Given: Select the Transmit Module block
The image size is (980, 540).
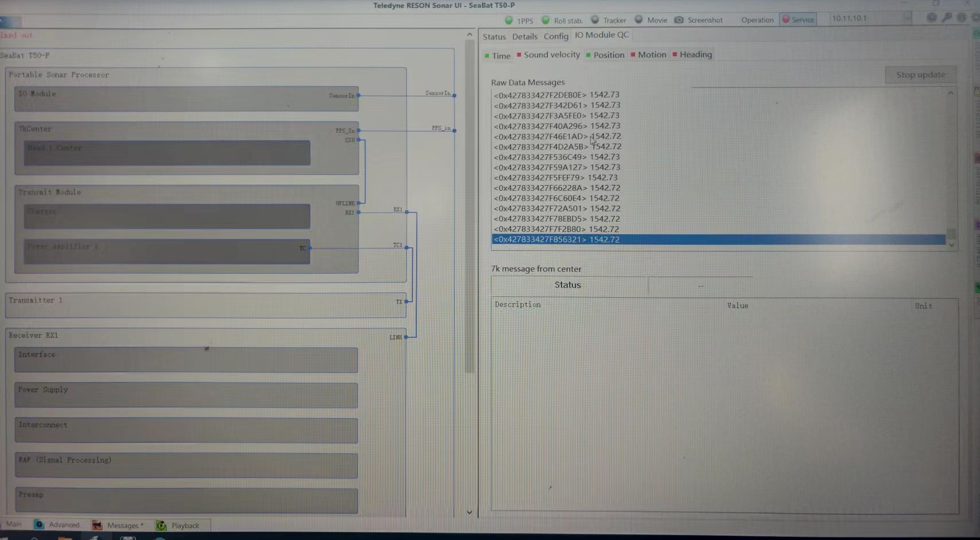Looking at the screenshot, I should [186, 229].
